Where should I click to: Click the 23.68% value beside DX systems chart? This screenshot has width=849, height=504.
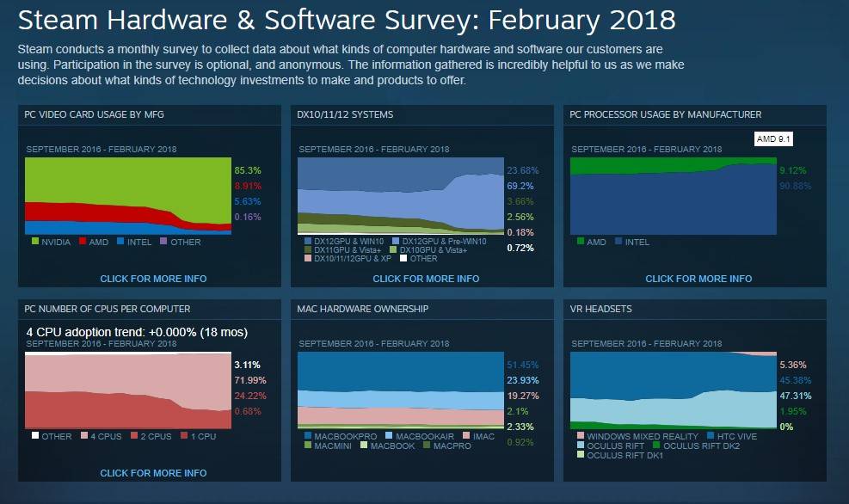point(523,170)
